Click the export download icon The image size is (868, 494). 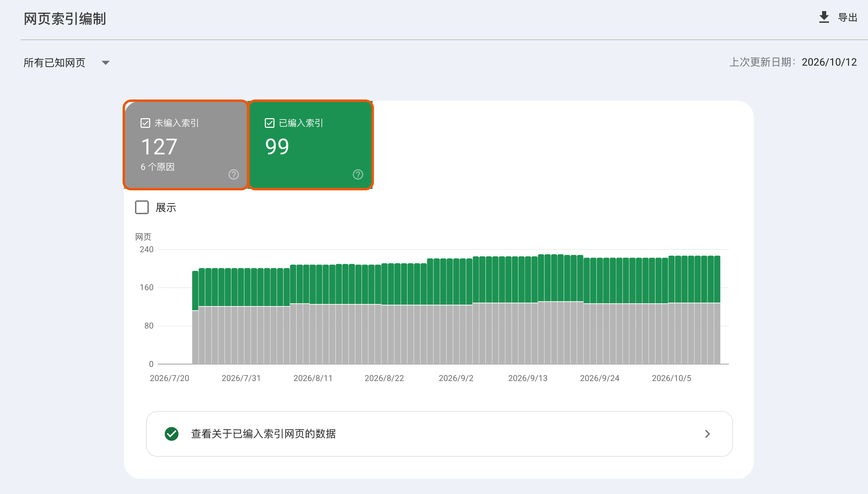point(824,17)
